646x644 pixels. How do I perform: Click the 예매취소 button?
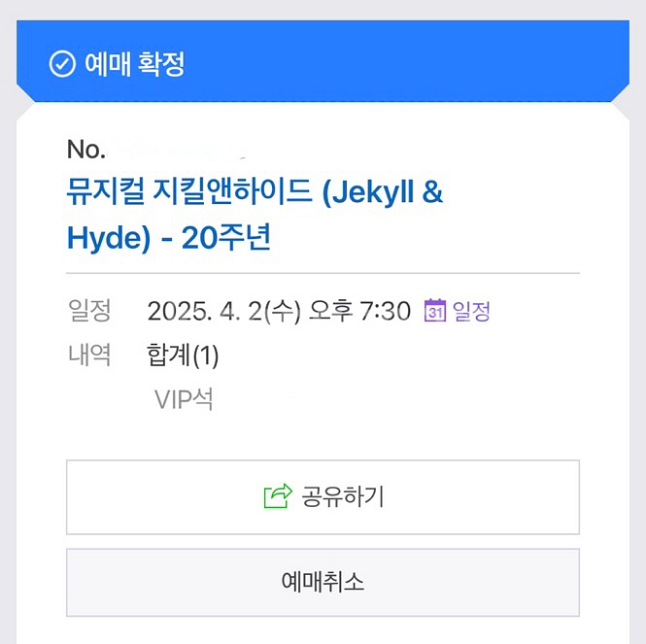pos(323,582)
